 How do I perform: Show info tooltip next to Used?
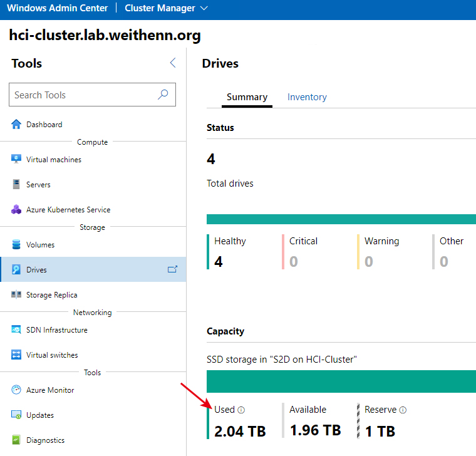(x=241, y=410)
